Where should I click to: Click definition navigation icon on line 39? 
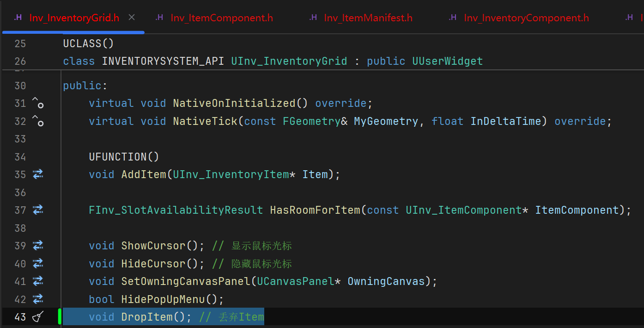pos(38,245)
